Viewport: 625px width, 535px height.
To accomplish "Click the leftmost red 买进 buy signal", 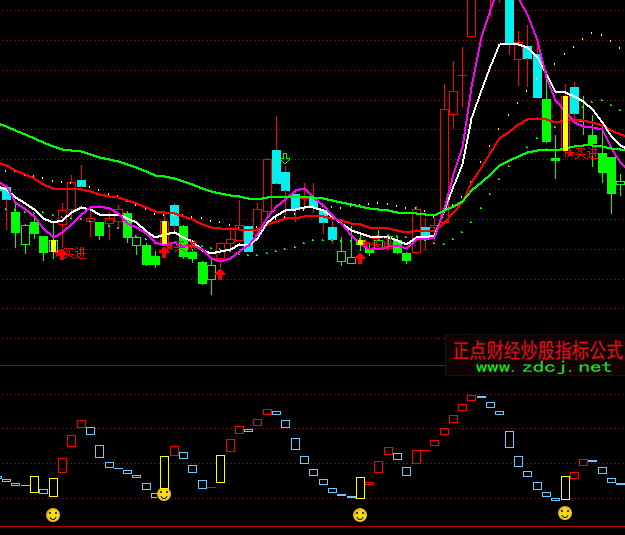I will [x=70, y=253].
